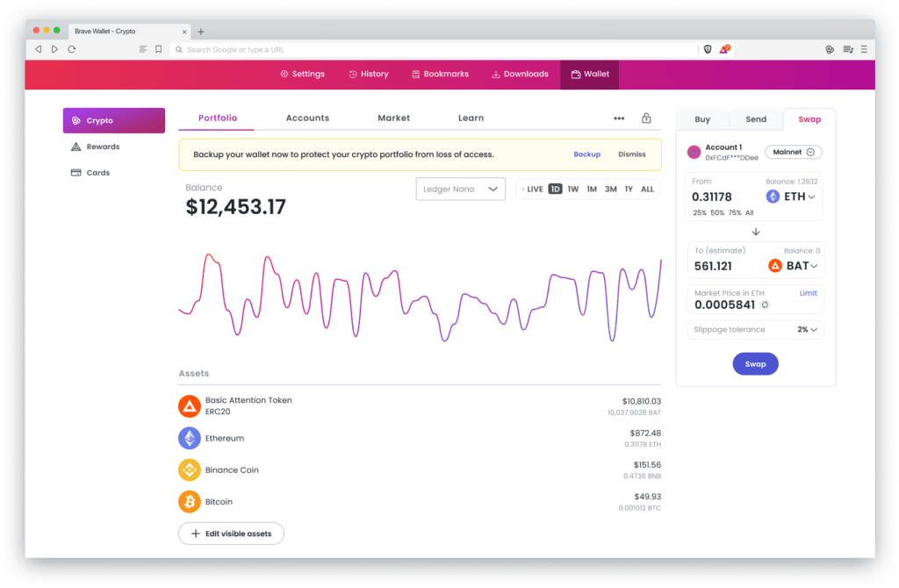899x588 pixels.
Task: Dismiss the backup warning banner
Action: click(x=632, y=154)
